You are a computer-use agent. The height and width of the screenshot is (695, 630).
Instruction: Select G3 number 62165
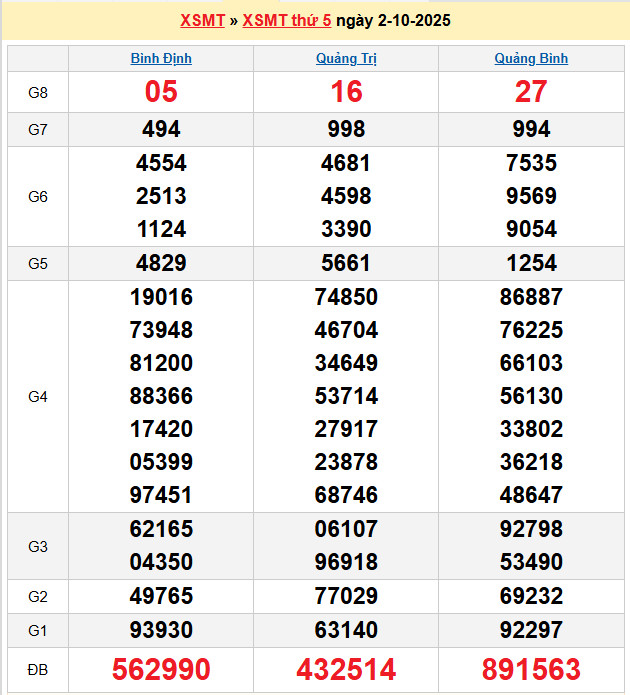[161, 529]
